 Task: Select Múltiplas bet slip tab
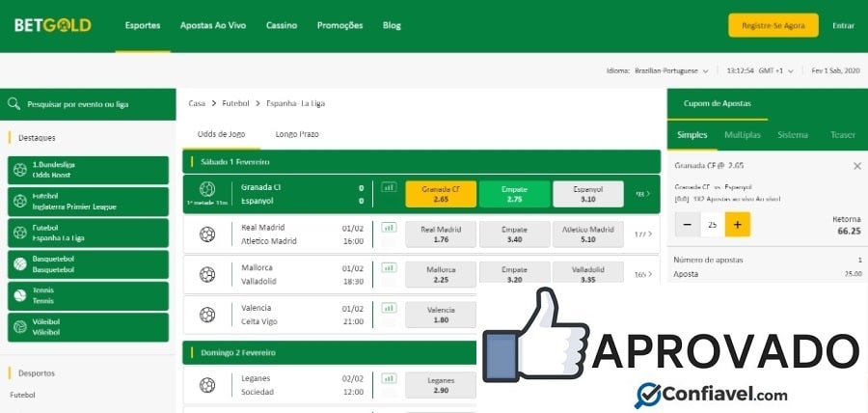[743, 135]
